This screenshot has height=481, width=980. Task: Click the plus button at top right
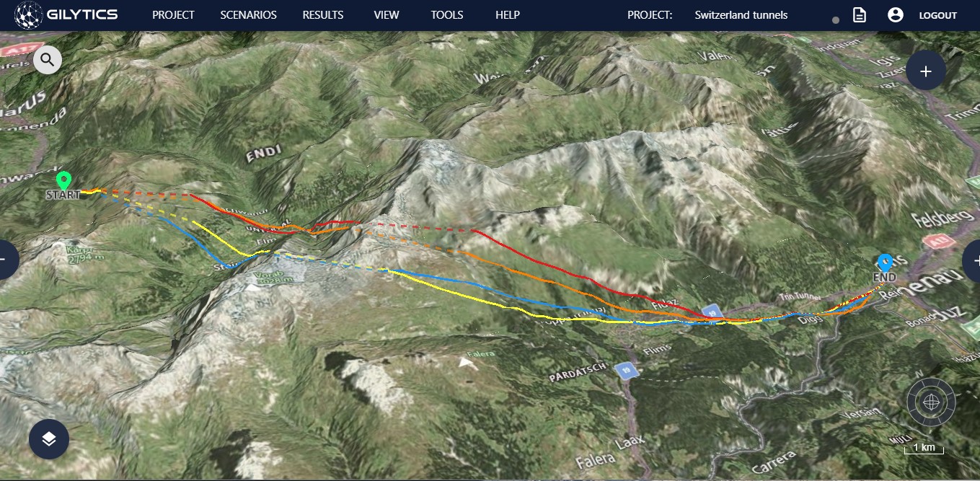[926, 71]
